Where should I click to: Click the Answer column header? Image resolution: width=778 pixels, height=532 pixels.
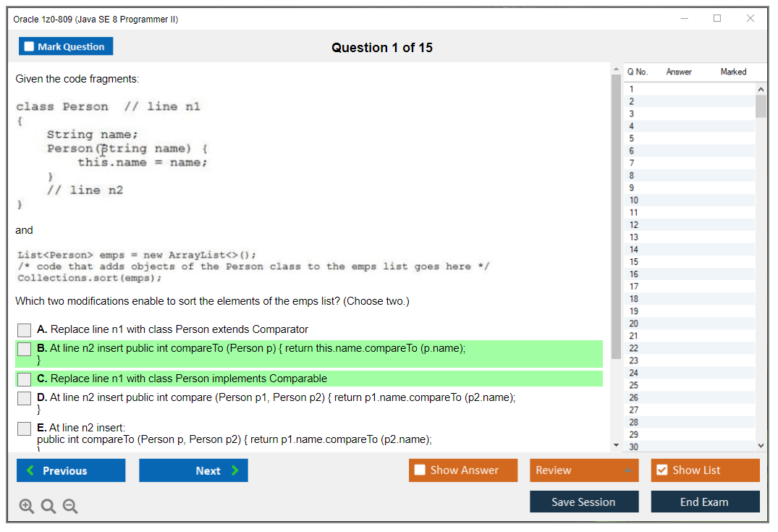(679, 72)
